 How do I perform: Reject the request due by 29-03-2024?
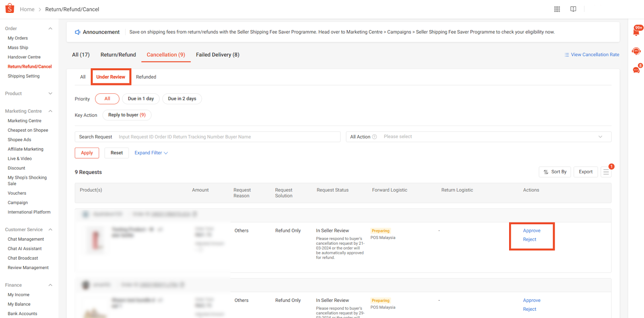click(530, 309)
